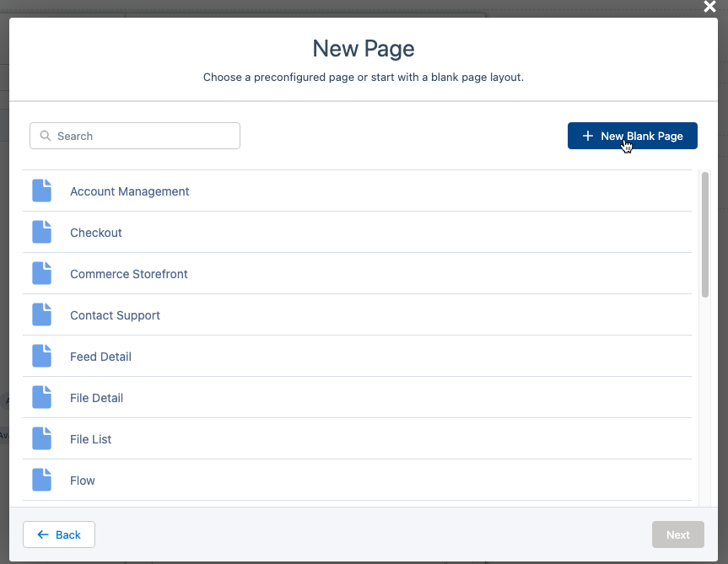Click the Next button
The image size is (728, 564).
pyautogui.click(x=677, y=534)
